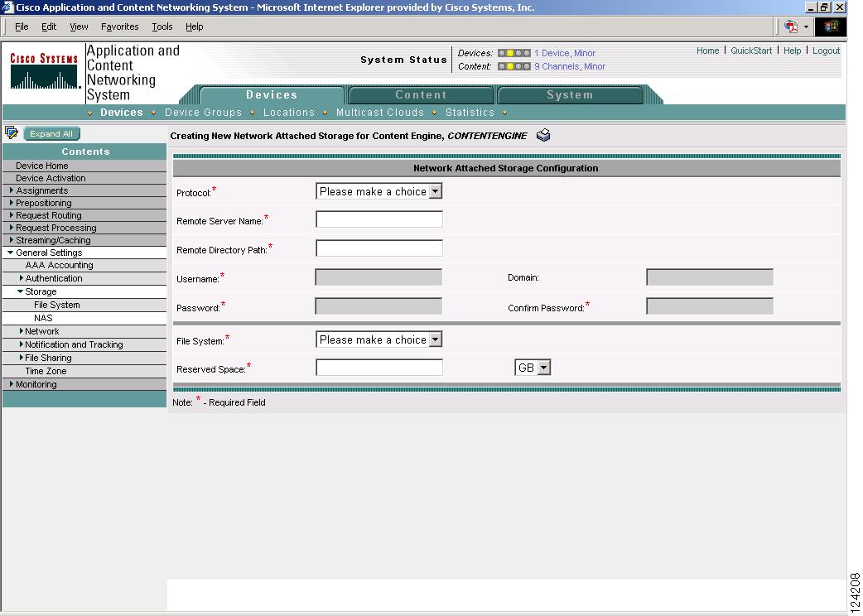The width and height of the screenshot is (863, 616).
Task: Open the Protocol dropdown
Action: 436,190
